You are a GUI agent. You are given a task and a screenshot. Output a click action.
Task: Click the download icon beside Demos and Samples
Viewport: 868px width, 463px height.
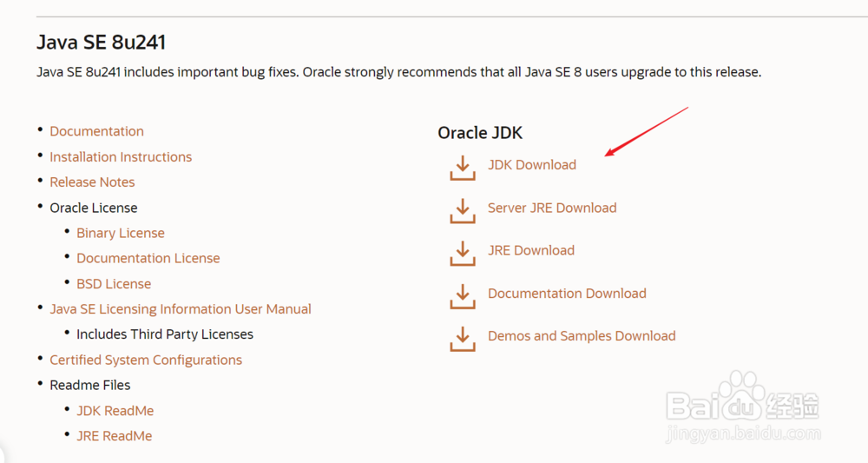(463, 338)
